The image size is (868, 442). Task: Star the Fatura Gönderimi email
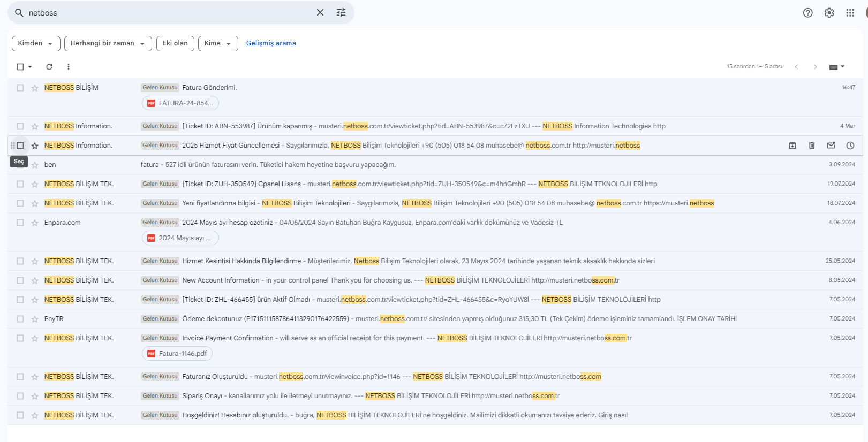pyautogui.click(x=35, y=88)
